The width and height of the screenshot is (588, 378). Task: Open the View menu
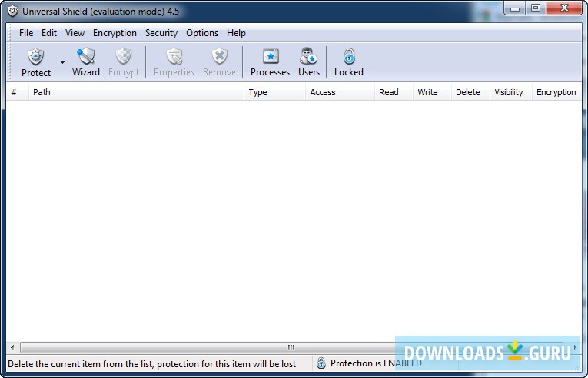tap(75, 33)
